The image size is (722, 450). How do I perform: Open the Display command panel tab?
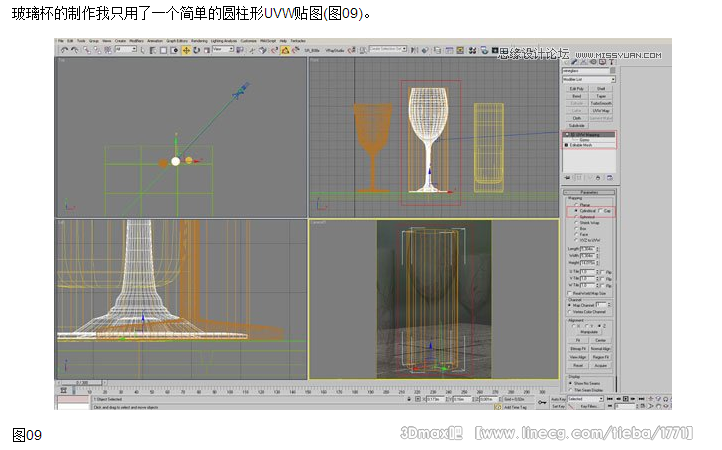click(x=602, y=62)
